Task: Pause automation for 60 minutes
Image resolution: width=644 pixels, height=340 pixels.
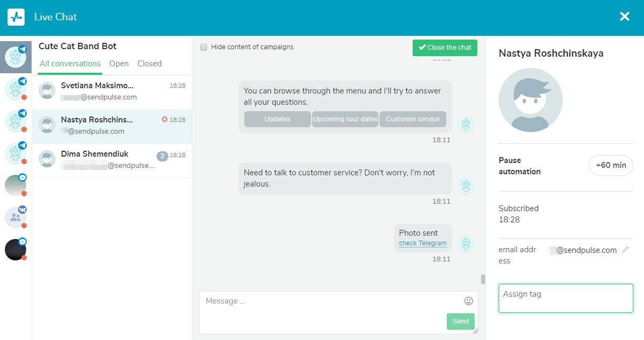Action: (610, 165)
